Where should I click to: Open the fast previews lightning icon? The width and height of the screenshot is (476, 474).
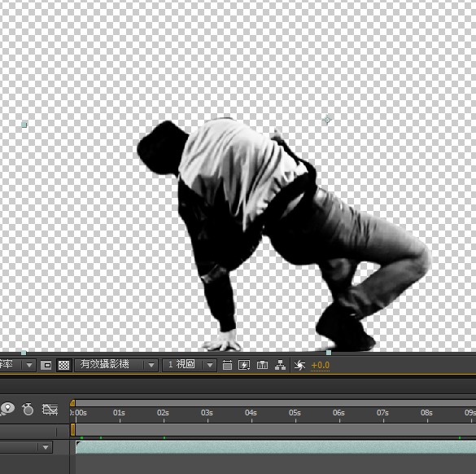[x=244, y=365]
